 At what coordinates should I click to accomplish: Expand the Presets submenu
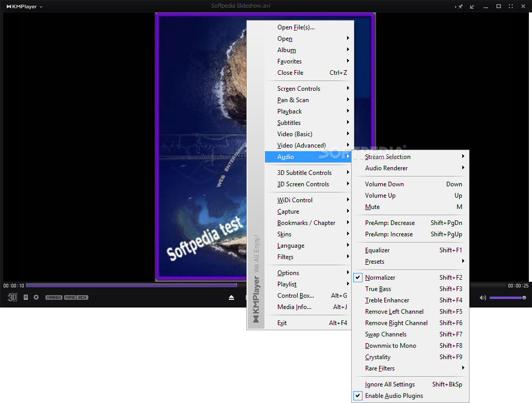pyautogui.click(x=411, y=262)
